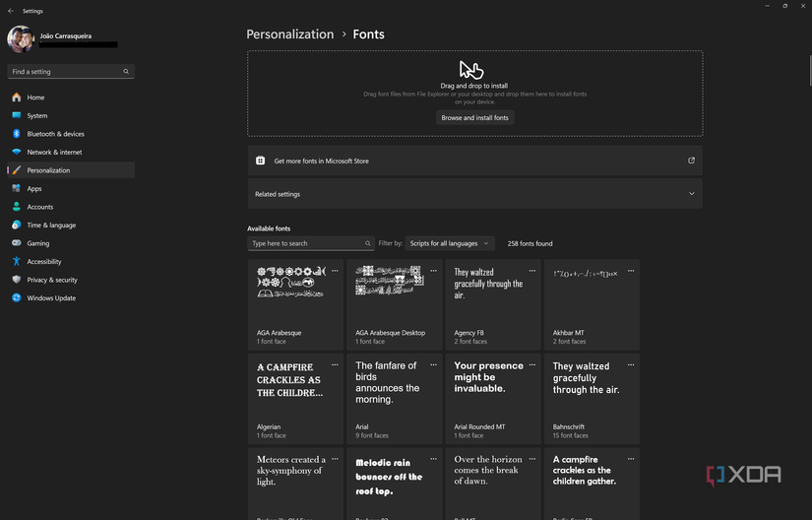Viewport: 812px width, 520px height.
Task: Go to Personalization in the breadcrumb
Action: click(290, 34)
